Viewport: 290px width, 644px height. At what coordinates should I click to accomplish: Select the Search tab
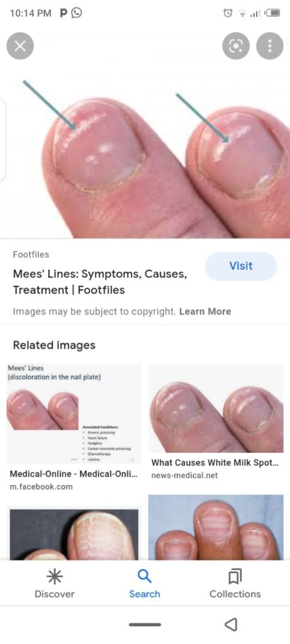[145, 583]
